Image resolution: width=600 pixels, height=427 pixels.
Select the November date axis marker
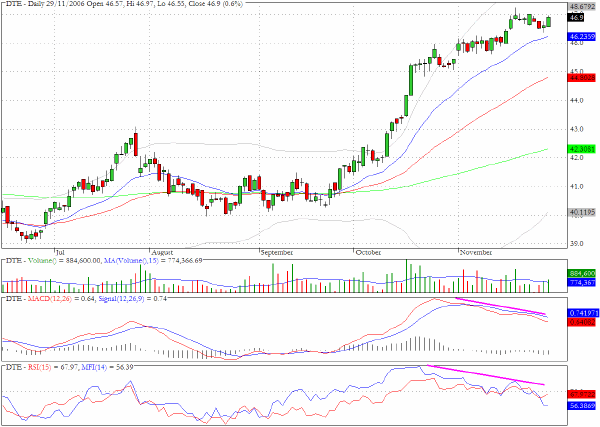click(476, 253)
